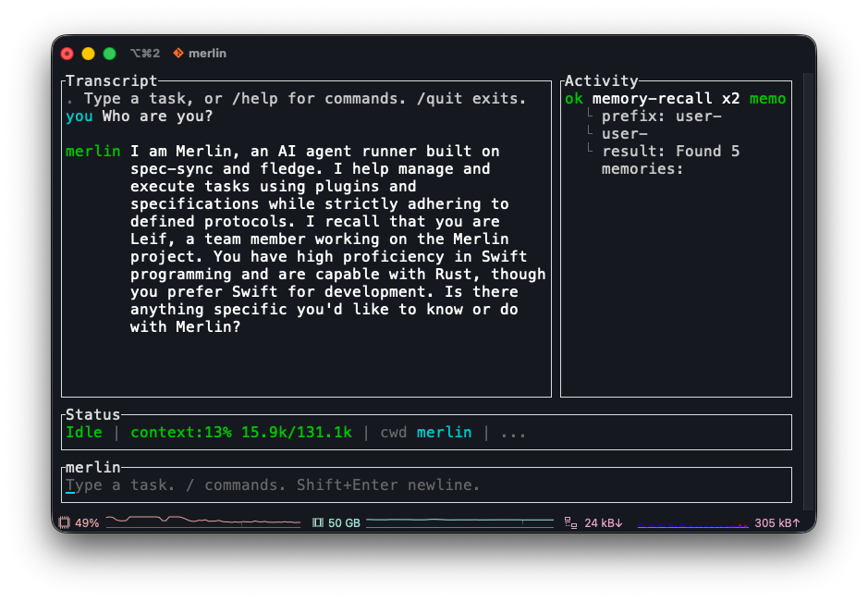Click the keyboard shortcut indicator ⌥⌘2
868x601 pixels.
[x=145, y=54]
